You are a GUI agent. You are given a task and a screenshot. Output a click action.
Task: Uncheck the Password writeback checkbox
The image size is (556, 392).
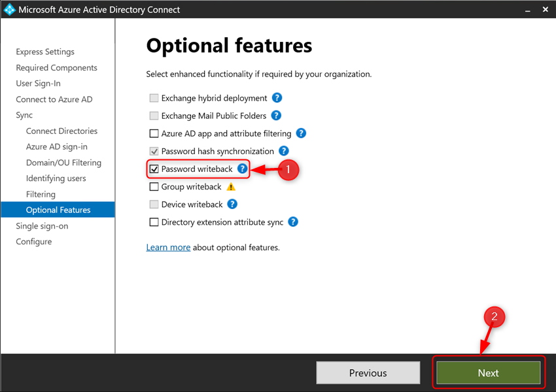pos(154,169)
